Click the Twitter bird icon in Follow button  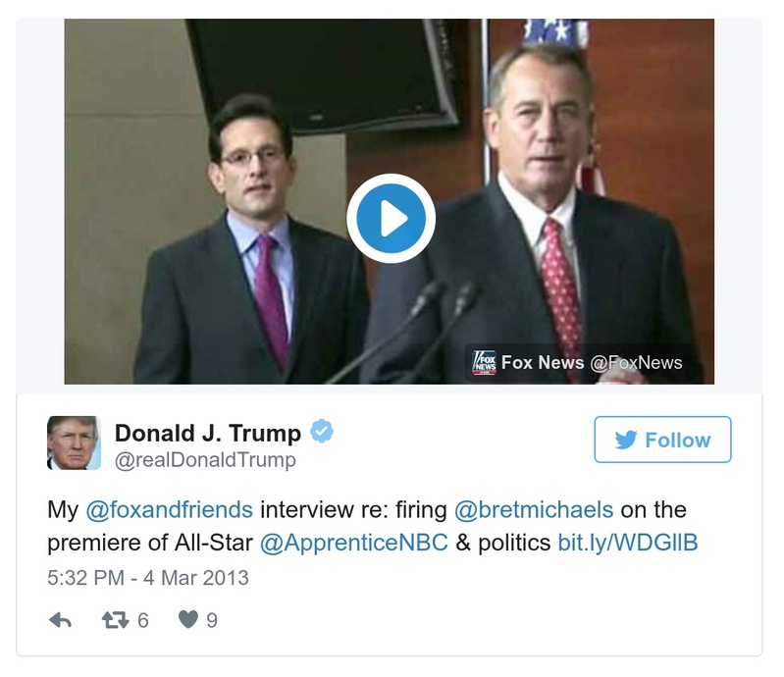point(626,441)
